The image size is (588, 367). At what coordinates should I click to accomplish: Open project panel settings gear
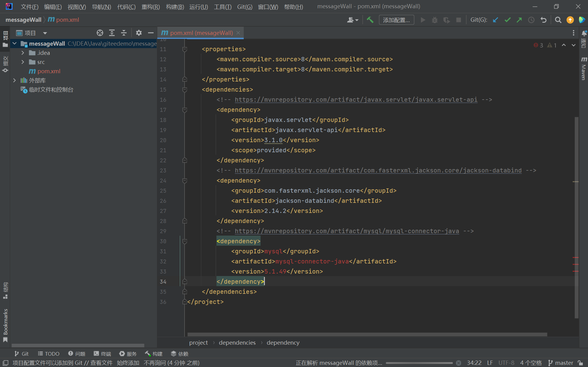click(139, 33)
